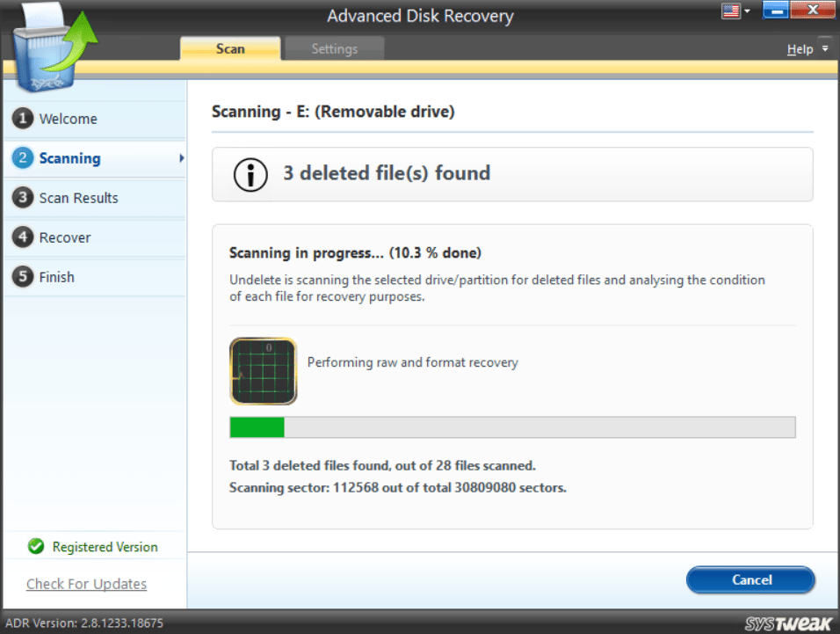Select the Scan tab
840x634 pixels.
[x=230, y=48]
